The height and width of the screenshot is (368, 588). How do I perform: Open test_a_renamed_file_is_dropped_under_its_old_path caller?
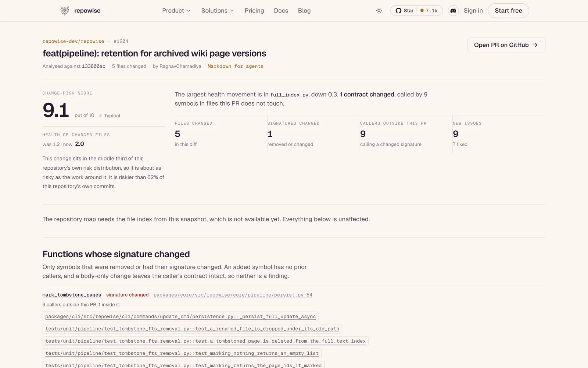point(192,329)
